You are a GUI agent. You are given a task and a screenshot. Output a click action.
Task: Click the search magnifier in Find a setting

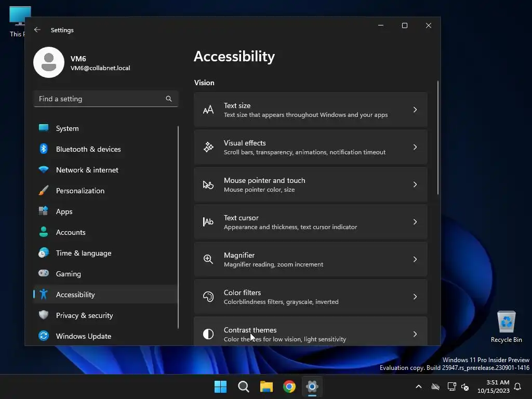coord(169,99)
